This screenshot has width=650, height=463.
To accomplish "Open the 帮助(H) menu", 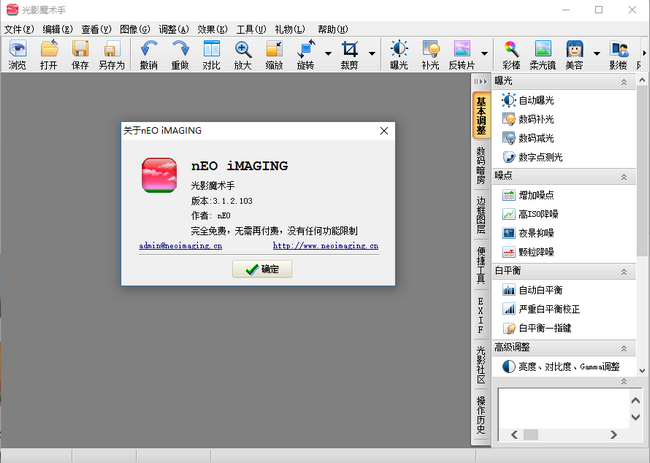I will click(333, 29).
